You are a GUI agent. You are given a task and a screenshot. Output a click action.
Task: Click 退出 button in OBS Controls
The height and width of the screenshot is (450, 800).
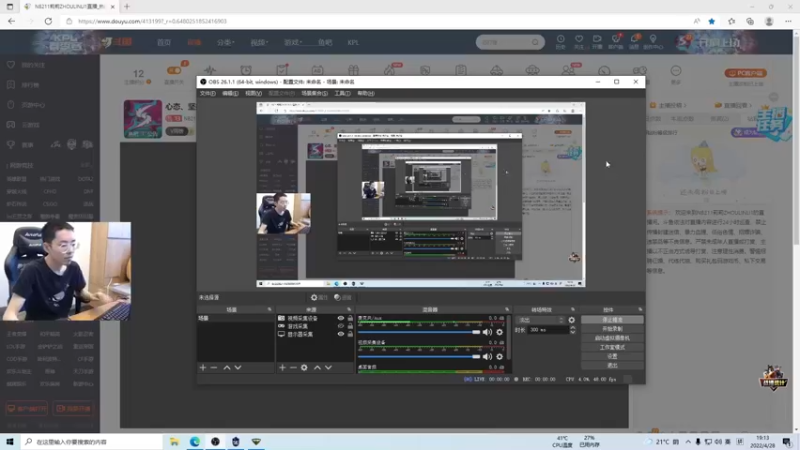pyautogui.click(x=612, y=365)
